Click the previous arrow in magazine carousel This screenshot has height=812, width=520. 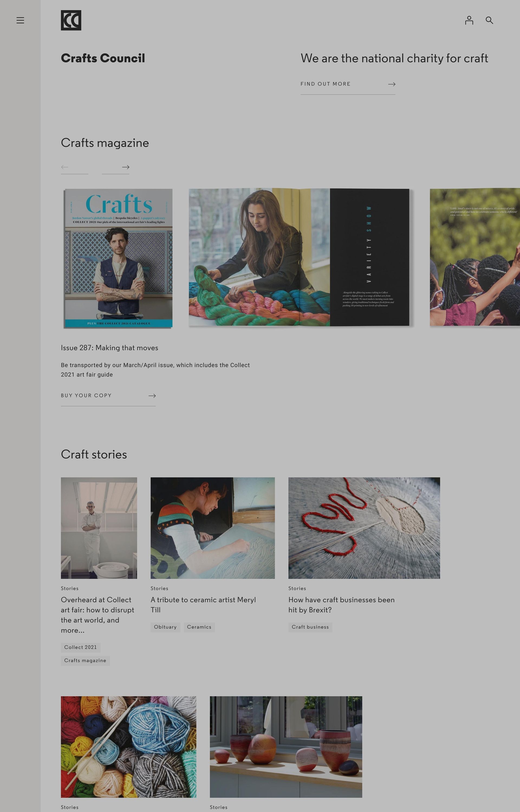click(x=65, y=167)
